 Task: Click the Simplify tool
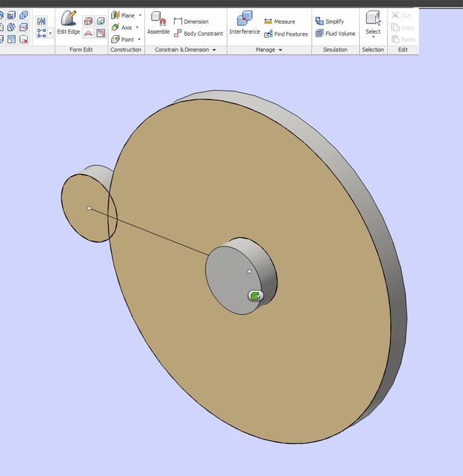click(329, 21)
